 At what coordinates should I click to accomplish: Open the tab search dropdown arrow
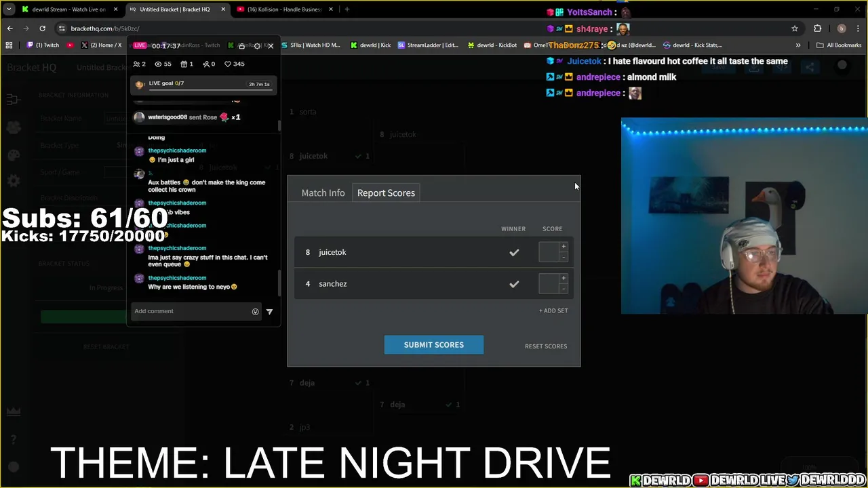tap(9, 9)
